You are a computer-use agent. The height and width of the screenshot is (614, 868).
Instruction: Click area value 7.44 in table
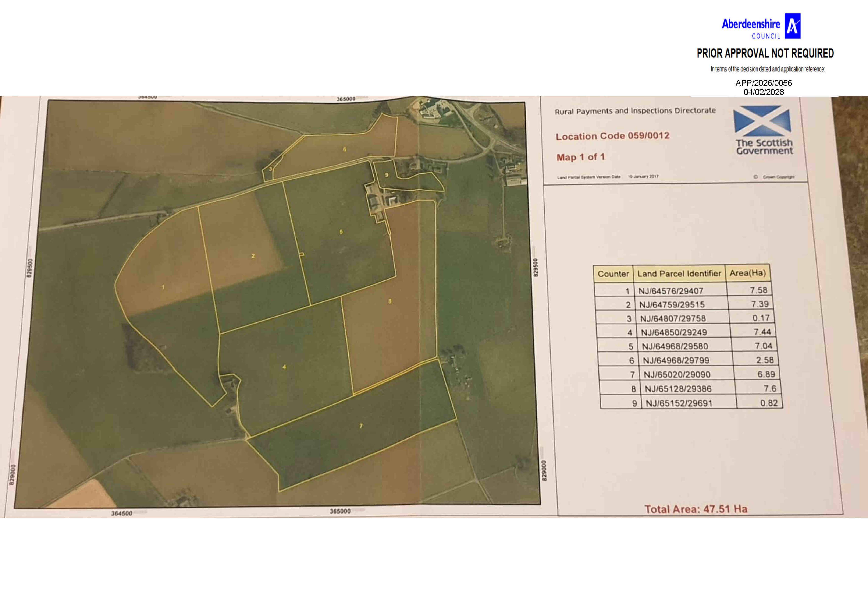coord(762,332)
